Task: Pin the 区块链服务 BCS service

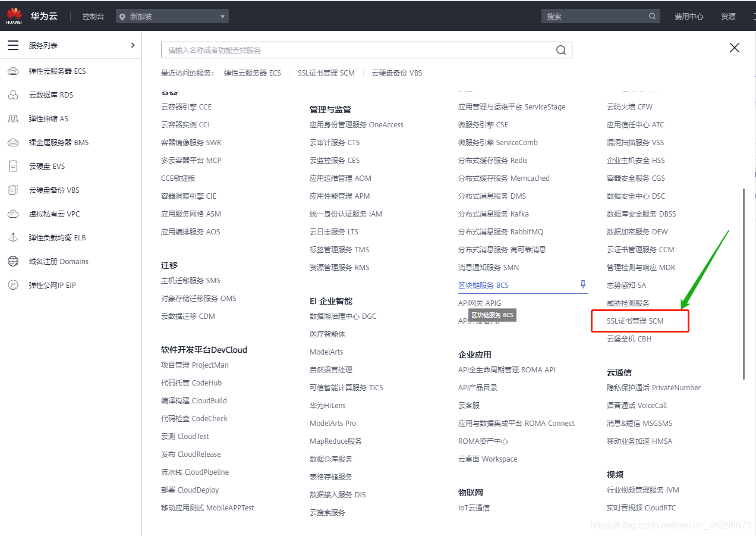Action: (x=583, y=285)
